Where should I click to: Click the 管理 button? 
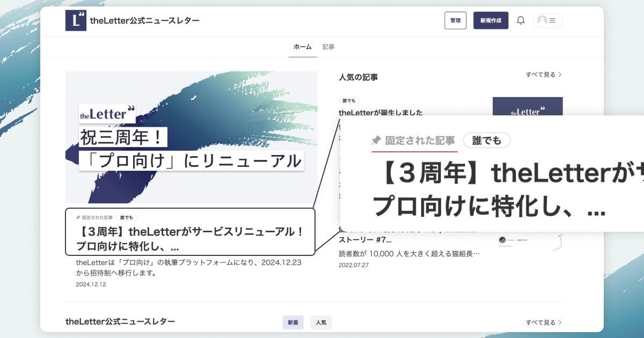point(456,20)
